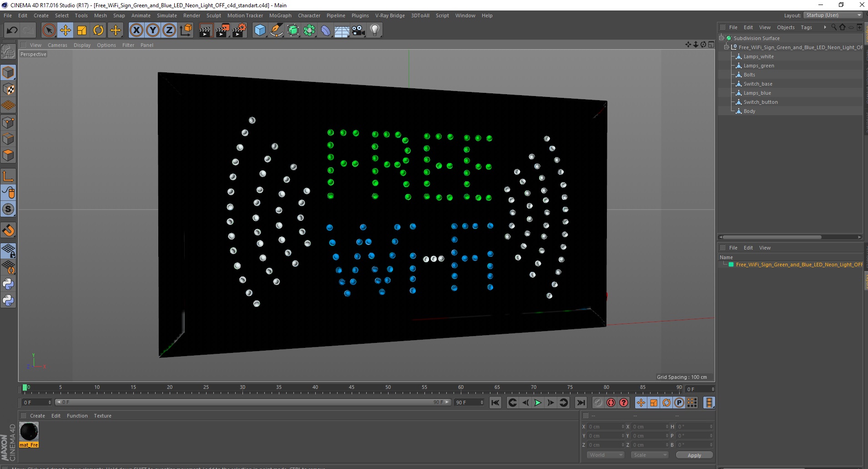Open Scale mode dropdown
Screen dimensions: 868x469
[649, 455]
